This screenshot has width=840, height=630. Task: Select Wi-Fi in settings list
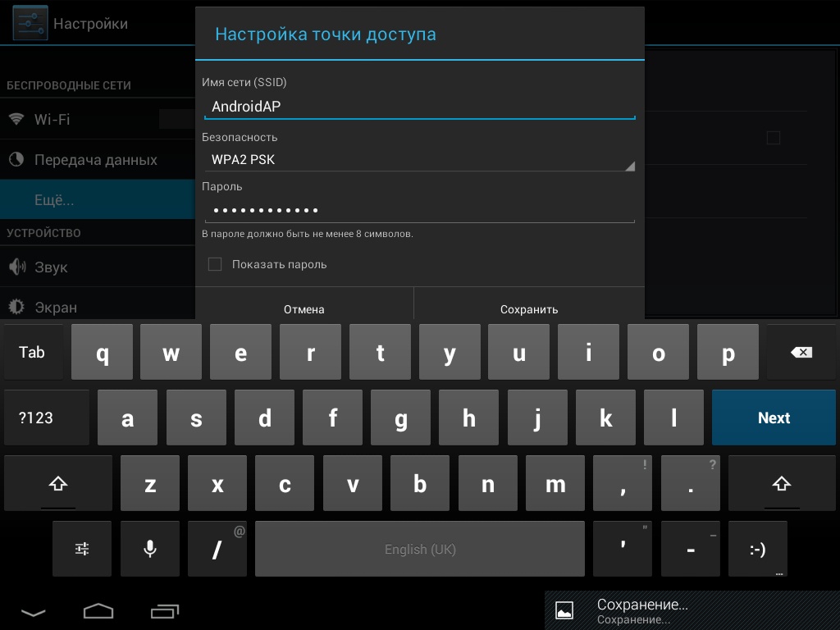(x=51, y=119)
